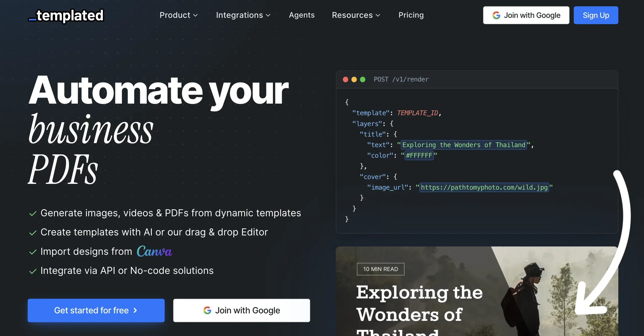Click the 10 MIN READ badge

(381, 269)
